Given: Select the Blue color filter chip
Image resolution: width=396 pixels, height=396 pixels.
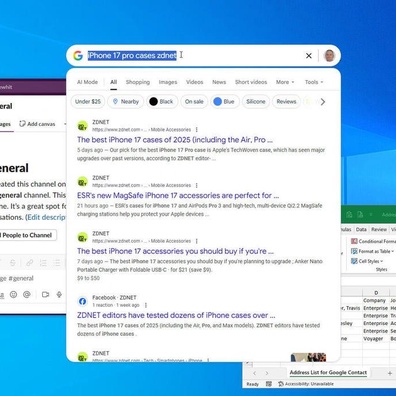Looking at the screenshot, I should click(224, 102).
